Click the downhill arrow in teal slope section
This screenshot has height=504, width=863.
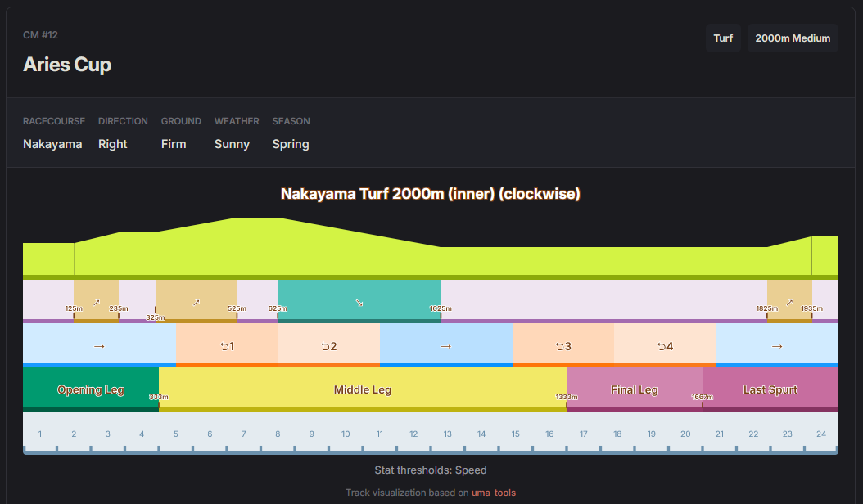359,302
